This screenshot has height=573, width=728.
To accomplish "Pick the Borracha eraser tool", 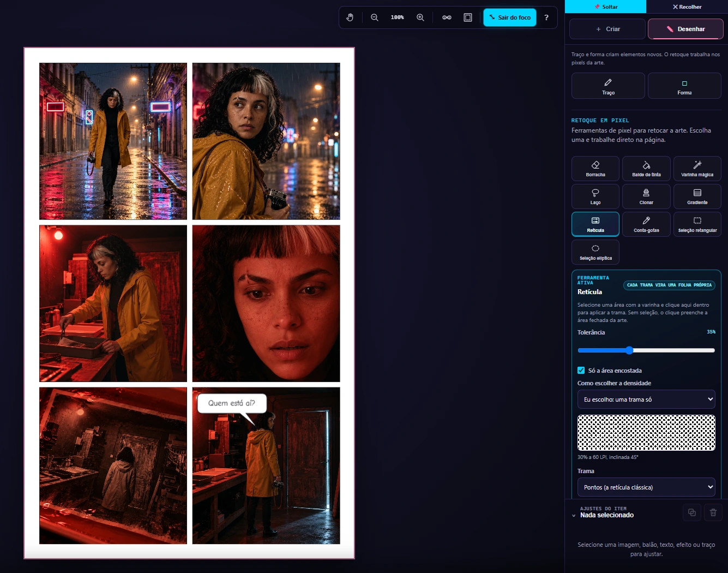I will (x=595, y=169).
